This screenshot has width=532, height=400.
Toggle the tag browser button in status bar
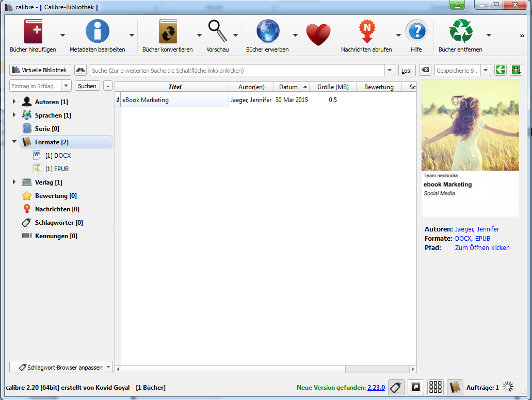(x=396, y=387)
